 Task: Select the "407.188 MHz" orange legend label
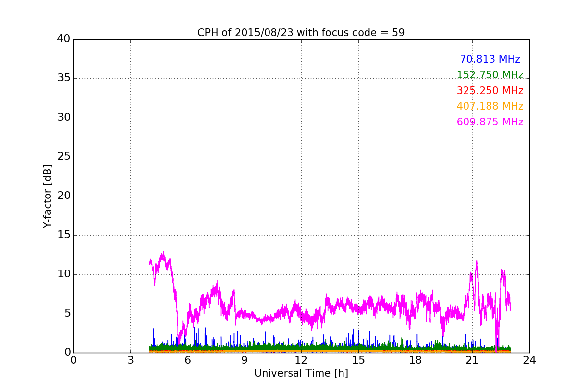[490, 106]
